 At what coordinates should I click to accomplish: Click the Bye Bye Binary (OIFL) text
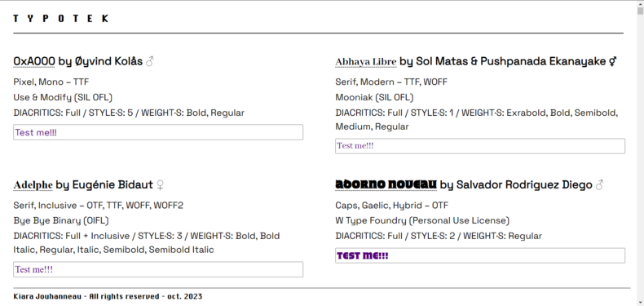click(x=61, y=221)
